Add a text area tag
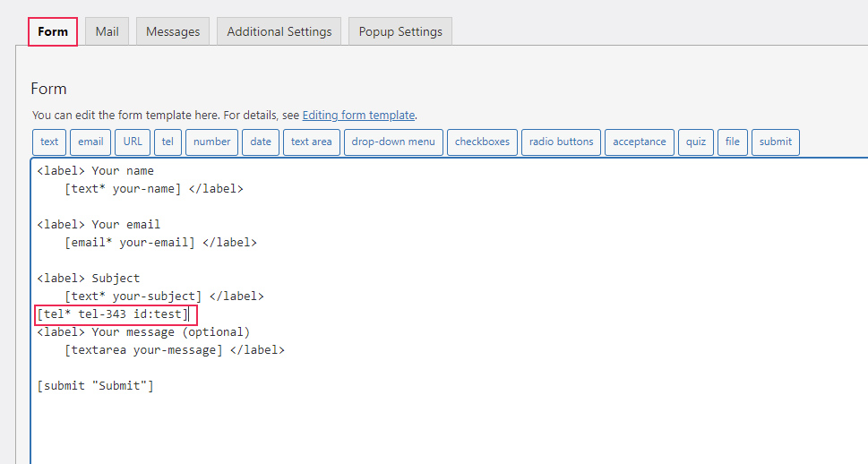This screenshot has height=464, width=868. [311, 142]
